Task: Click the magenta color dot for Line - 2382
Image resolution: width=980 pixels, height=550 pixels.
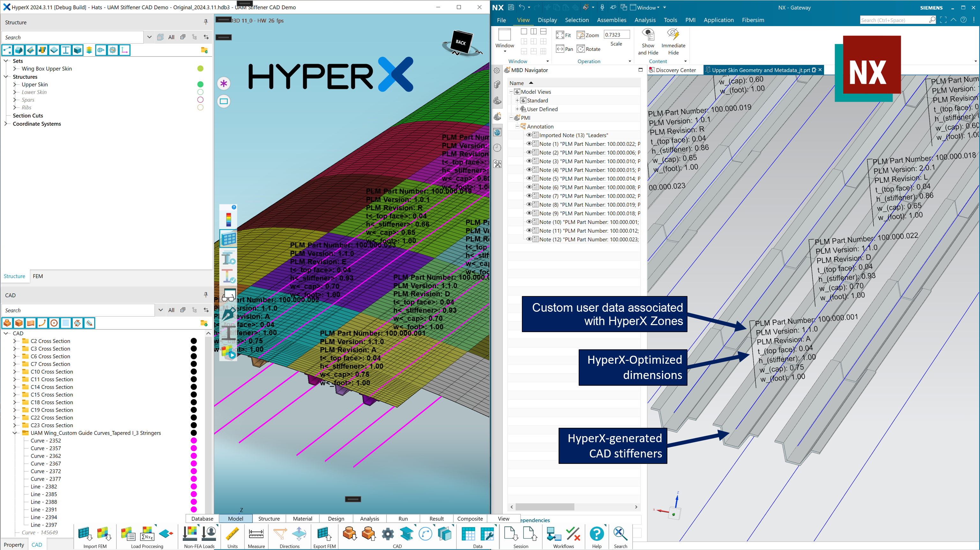Action: pyautogui.click(x=194, y=487)
